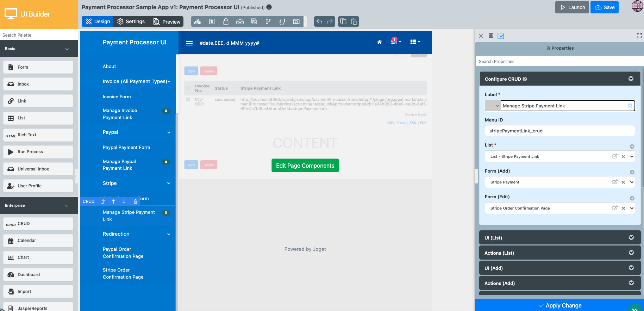The image size is (644, 311).
Task: Move the CRUD element up with arrow
Action: tap(113, 201)
